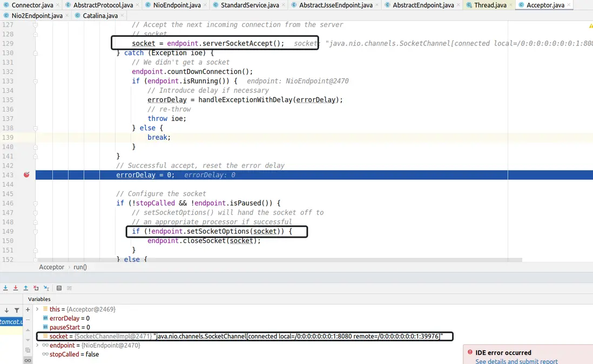Open the Catalina.java tab
Viewport: 593px width, 364px height.
[100, 16]
